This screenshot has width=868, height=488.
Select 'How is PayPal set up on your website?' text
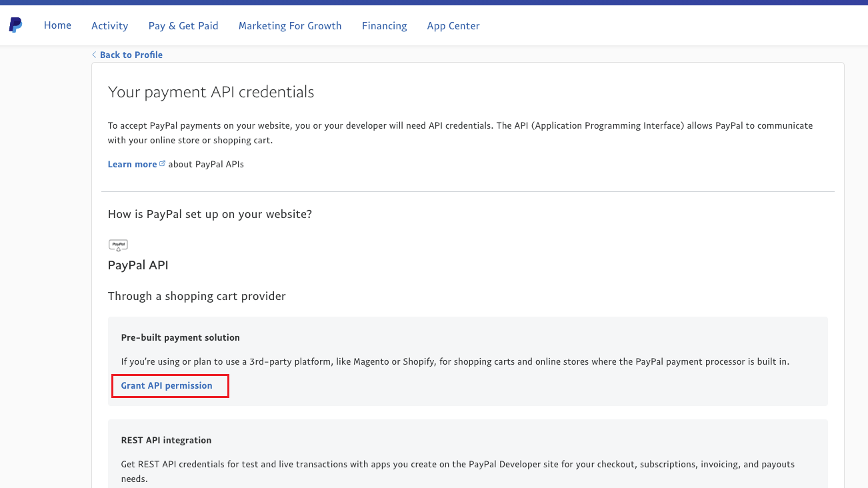[210, 214]
